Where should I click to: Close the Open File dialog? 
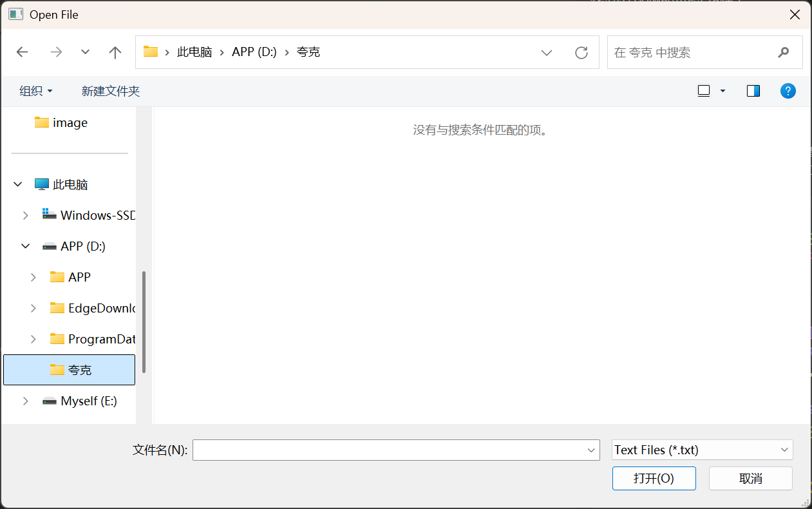click(x=795, y=14)
